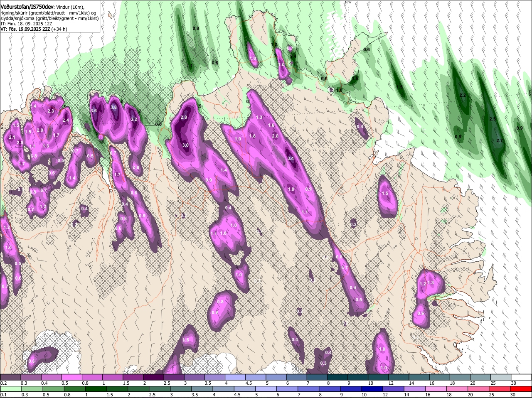Click the Veðurstofan/IS750dev title text
This screenshot has height=398, width=532.
tap(27, 7)
